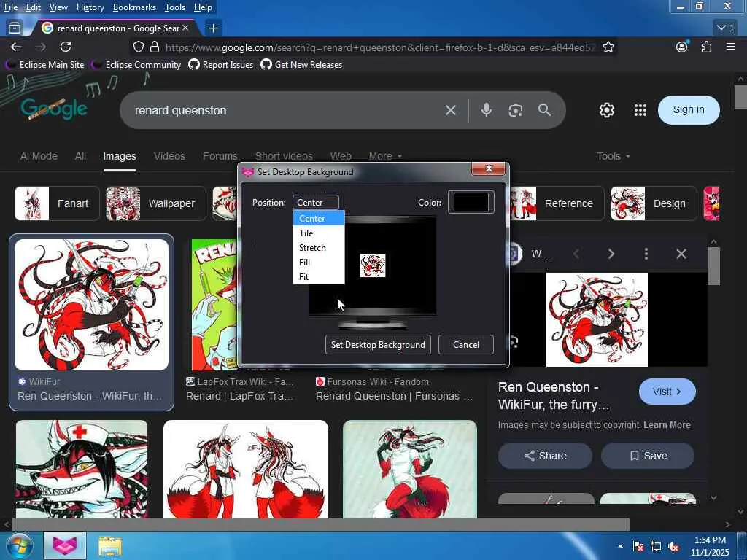Open the black Color picker swatch
The image size is (747, 560).
471,203
